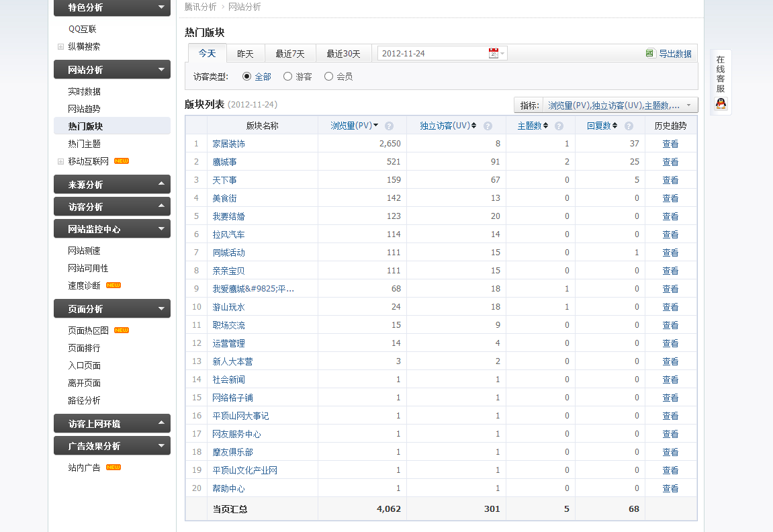Open the 拉风汽车 board link

[x=228, y=234]
